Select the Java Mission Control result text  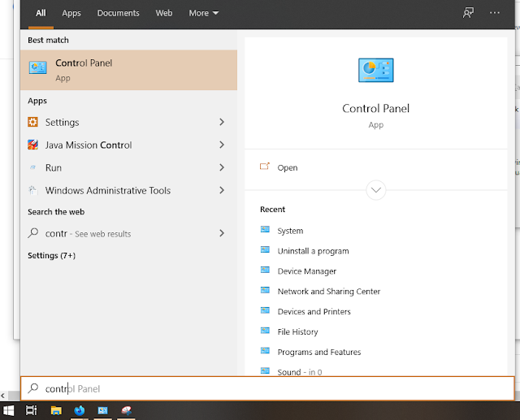click(89, 145)
